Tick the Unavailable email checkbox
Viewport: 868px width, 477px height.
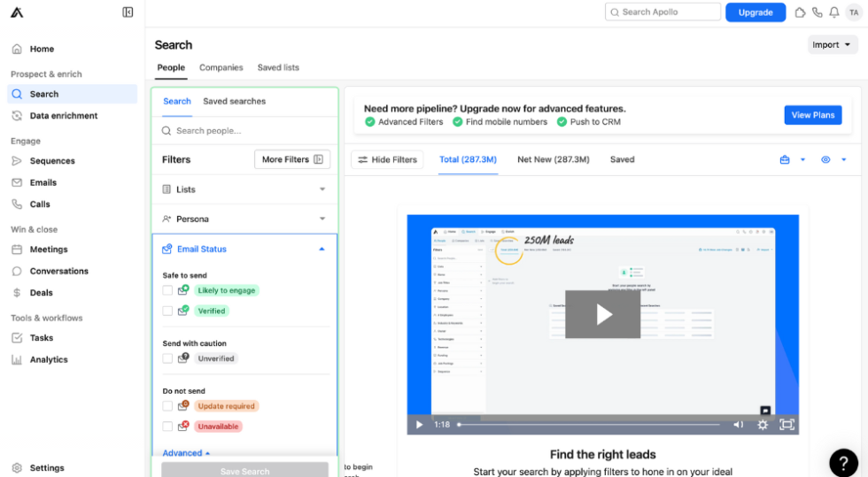[x=167, y=427]
